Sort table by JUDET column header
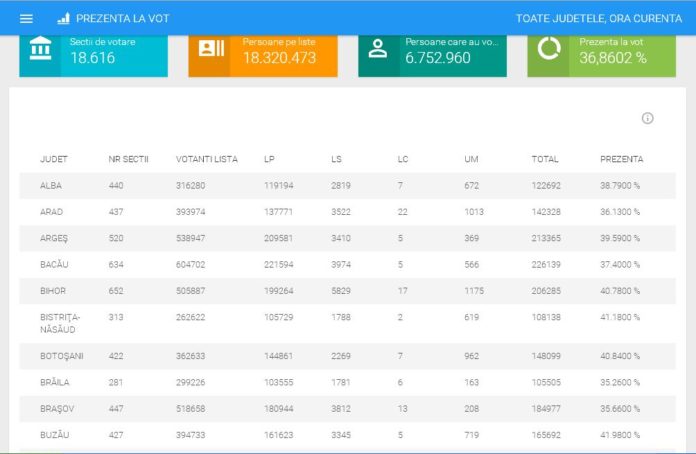 [54, 159]
